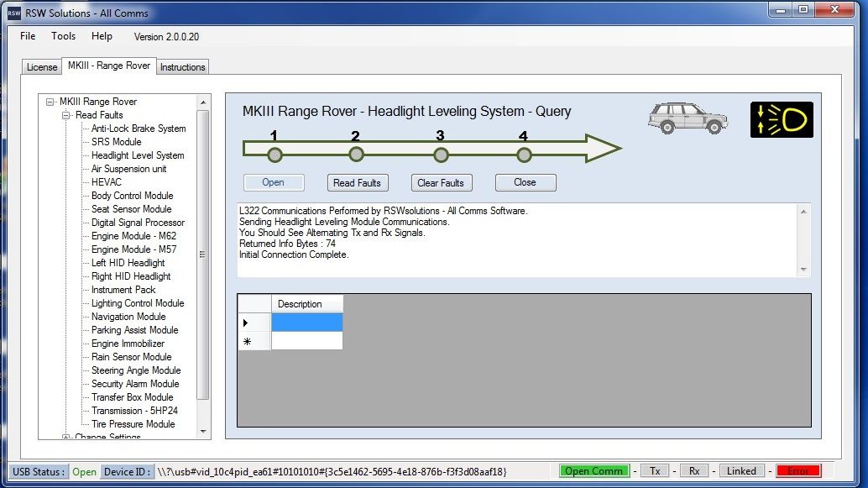Click the Open Comm status indicator
Image resolution: width=868 pixels, height=488 pixels.
click(x=594, y=471)
